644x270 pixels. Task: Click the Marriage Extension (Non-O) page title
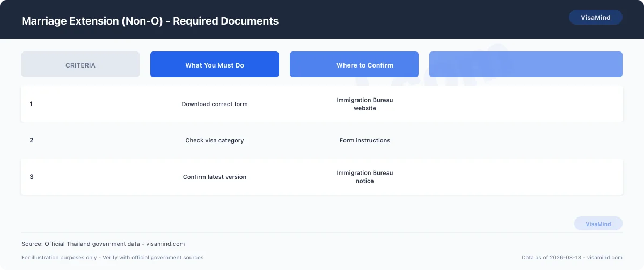tap(150, 21)
